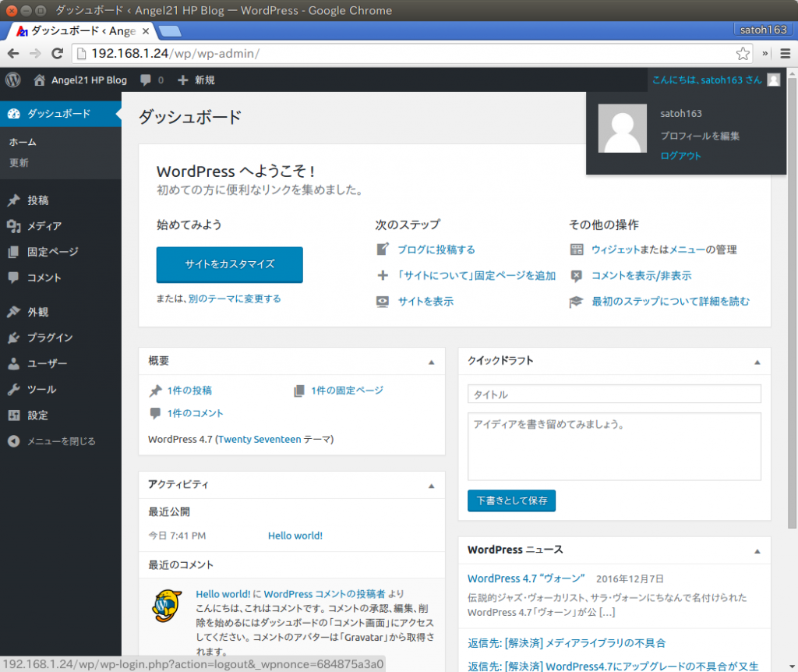Collapse the 概要 panel with its arrow
The width and height of the screenshot is (798, 672).
click(x=432, y=362)
